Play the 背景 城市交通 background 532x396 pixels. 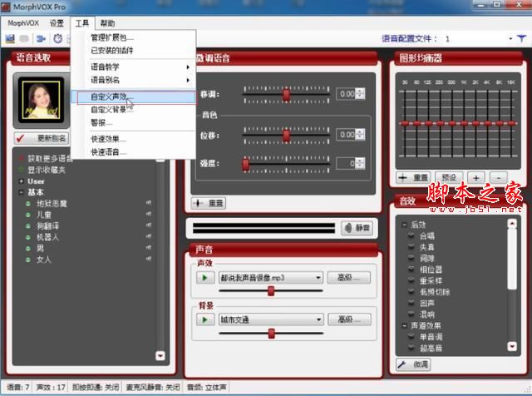pos(205,319)
